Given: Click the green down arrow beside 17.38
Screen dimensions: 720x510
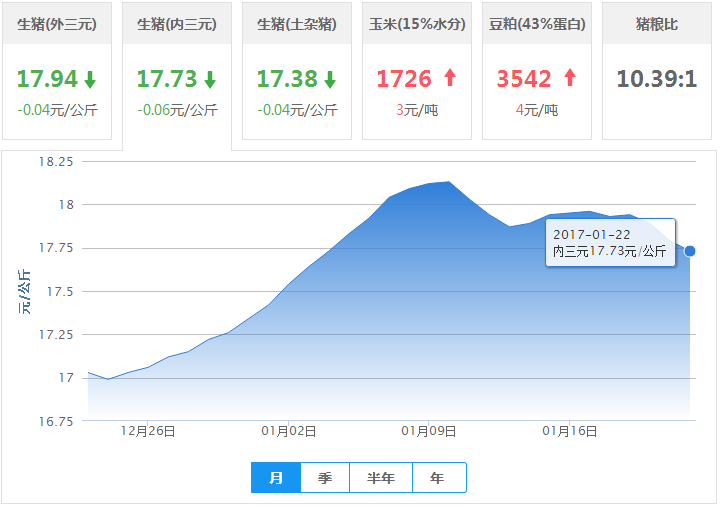Looking at the screenshot, I should click(x=330, y=79).
